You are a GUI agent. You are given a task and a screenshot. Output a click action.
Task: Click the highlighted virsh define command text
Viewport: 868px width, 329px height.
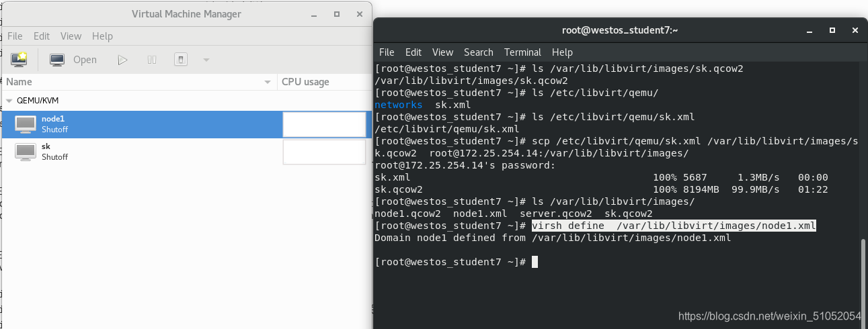[674, 226]
